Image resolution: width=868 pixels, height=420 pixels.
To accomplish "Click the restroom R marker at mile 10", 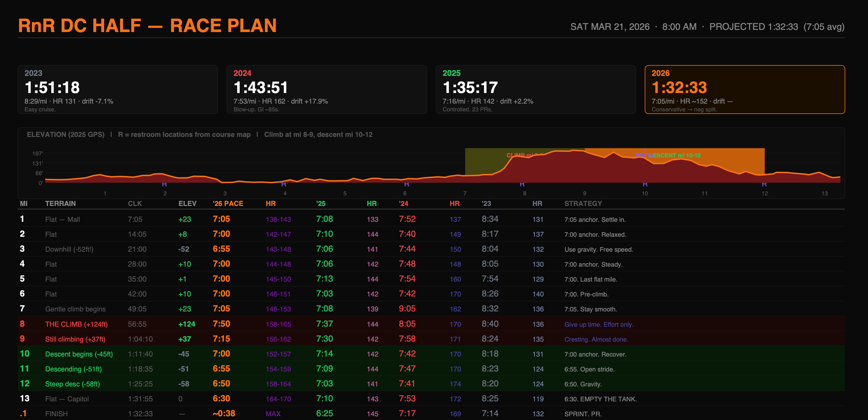I will 645,184.
